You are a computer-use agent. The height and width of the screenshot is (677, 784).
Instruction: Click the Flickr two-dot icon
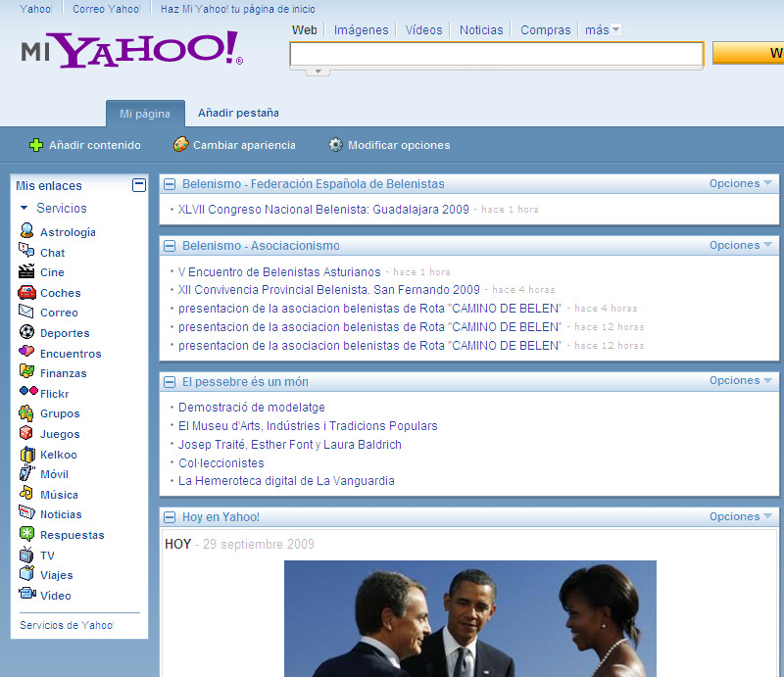point(28,391)
